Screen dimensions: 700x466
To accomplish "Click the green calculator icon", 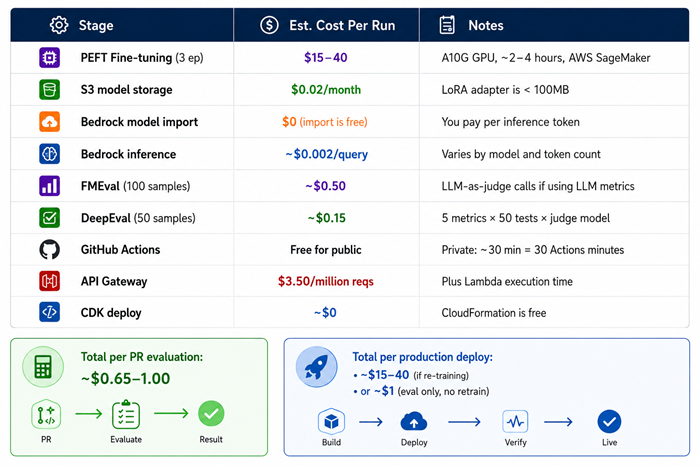I will click(x=43, y=366).
